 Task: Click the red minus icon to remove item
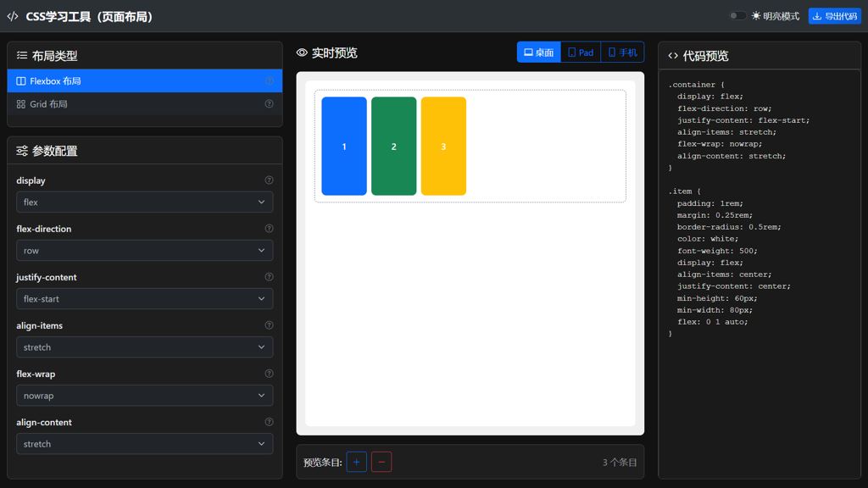[x=381, y=462]
